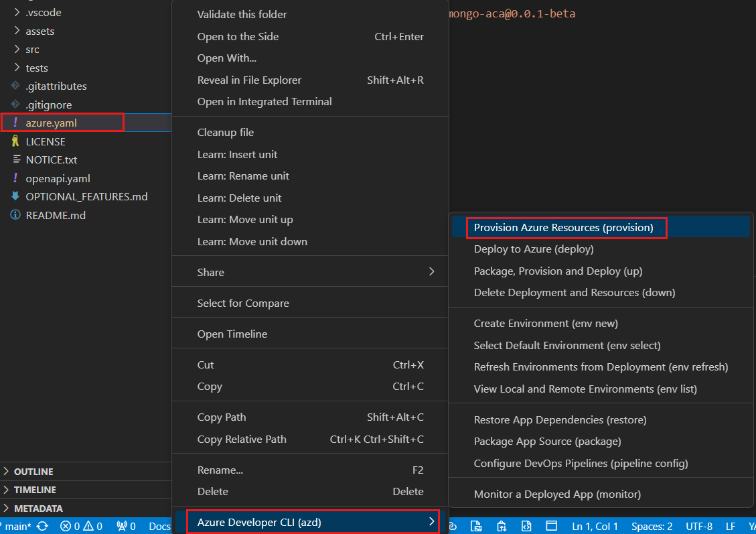
Task: Choose Open to the Side
Action: click(310, 37)
